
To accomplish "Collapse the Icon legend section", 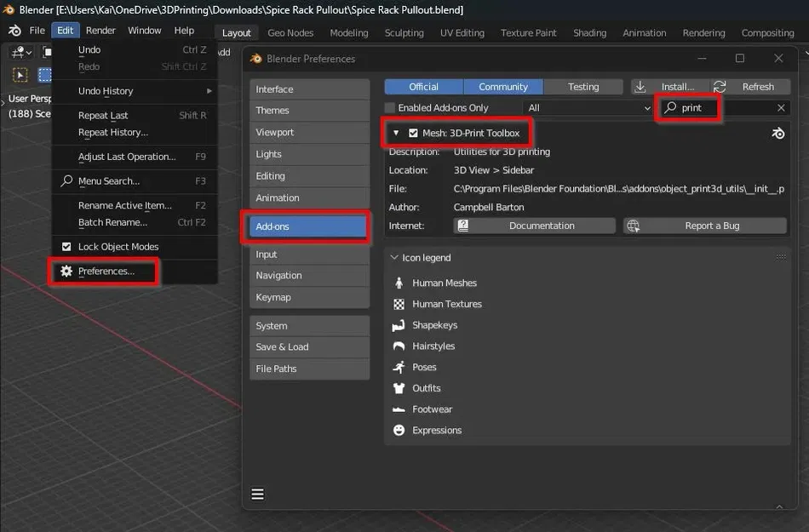I will coord(394,258).
